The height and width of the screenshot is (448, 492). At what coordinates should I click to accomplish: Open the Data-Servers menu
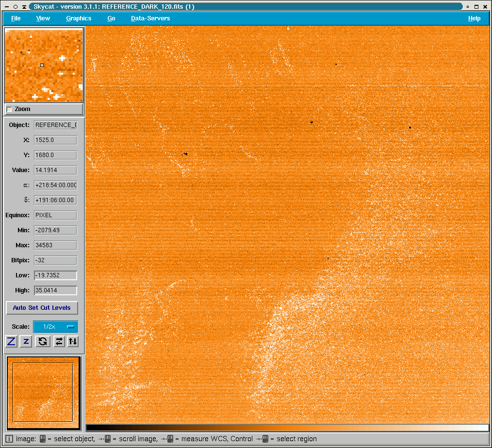coord(150,18)
